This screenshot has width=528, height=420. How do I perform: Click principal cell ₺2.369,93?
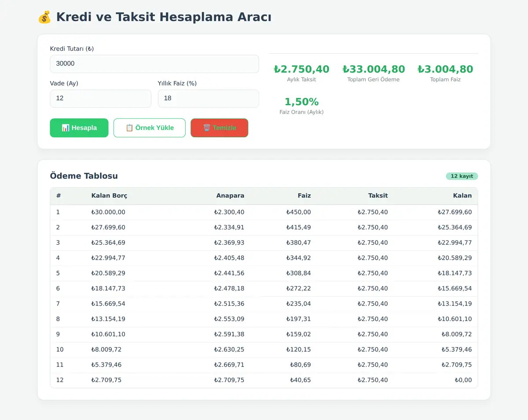pos(229,243)
